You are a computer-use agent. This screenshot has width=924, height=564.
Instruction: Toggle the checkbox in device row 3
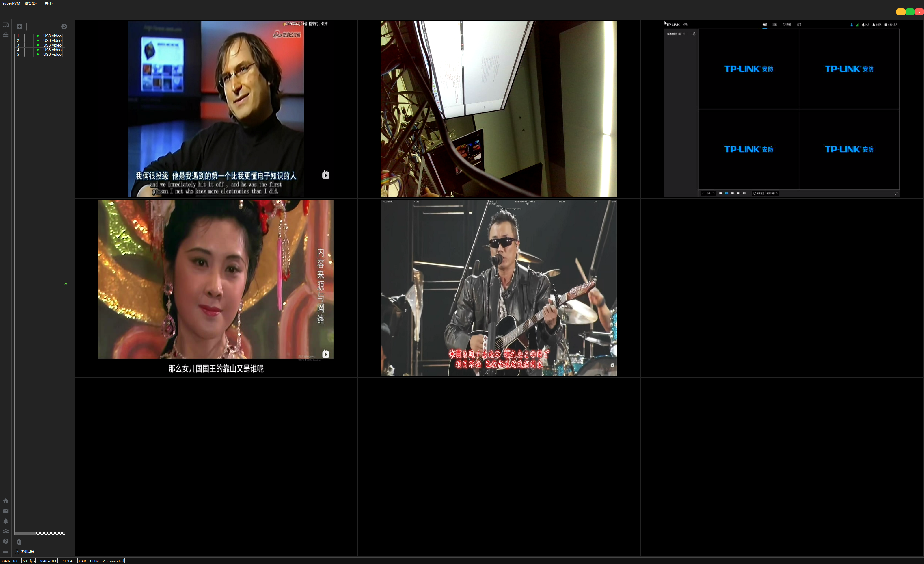27,45
